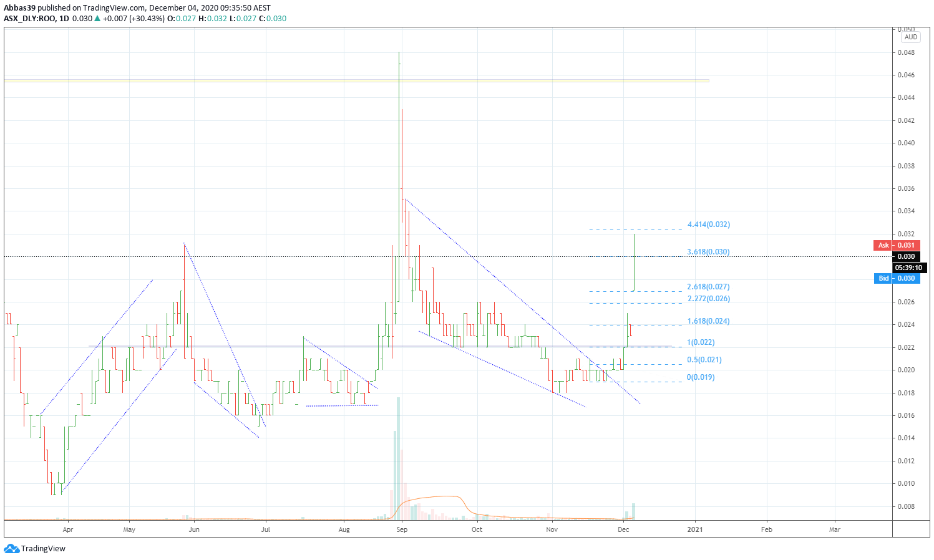The height and width of the screenshot is (560, 934).
Task: Click the +0.007 (+30.43%) change value
Action: tap(134, 19)
